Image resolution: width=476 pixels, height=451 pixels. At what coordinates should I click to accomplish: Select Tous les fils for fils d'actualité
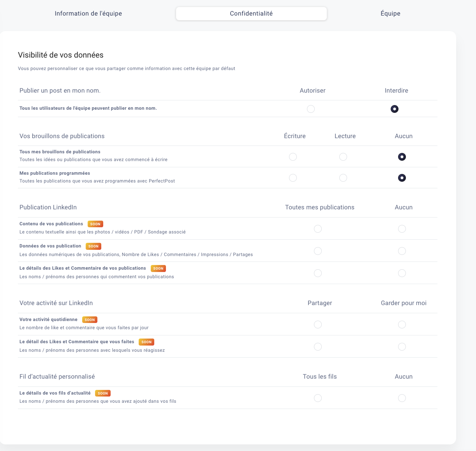[318, 398]
